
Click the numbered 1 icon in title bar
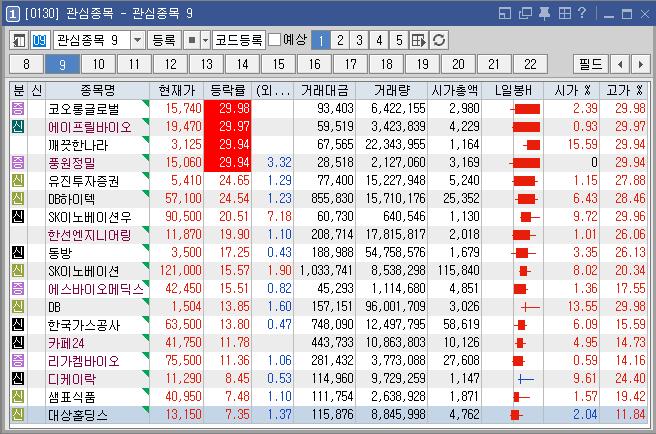(x=12, y=14)
